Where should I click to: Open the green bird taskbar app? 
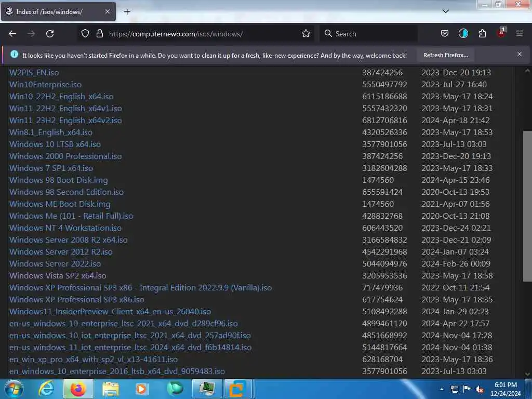(x=175, y=389)
